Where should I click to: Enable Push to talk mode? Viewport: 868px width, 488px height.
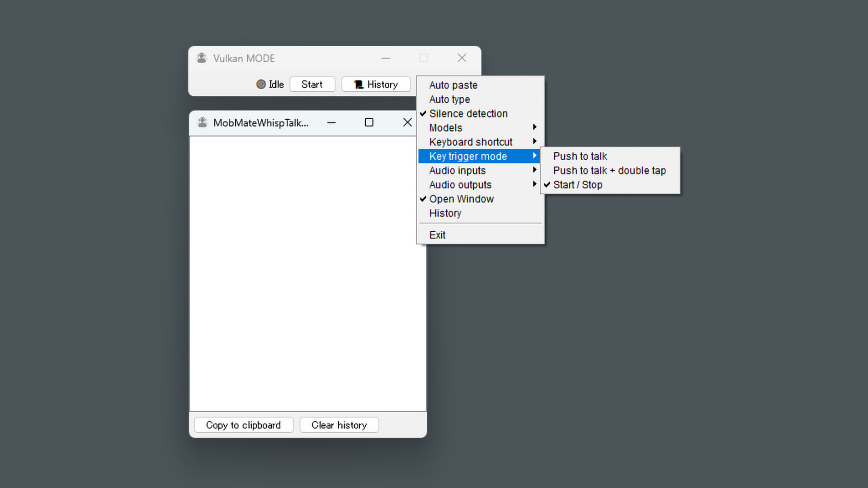[x=580, y=156]
